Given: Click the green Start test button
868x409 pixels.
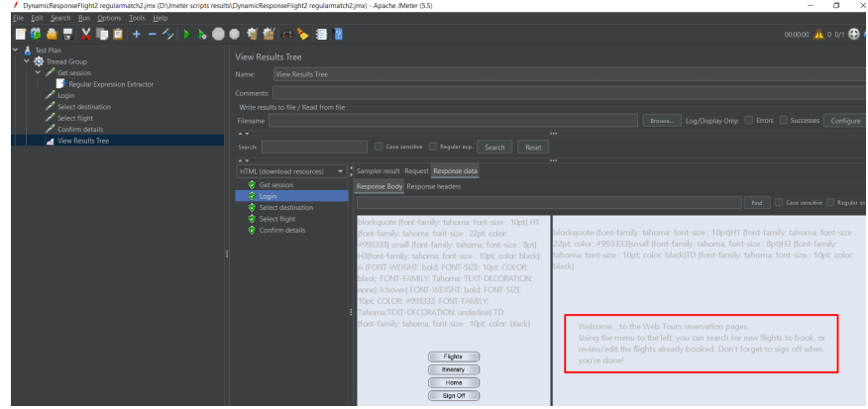Looking at the screenshot, I should tap(186, 35).
